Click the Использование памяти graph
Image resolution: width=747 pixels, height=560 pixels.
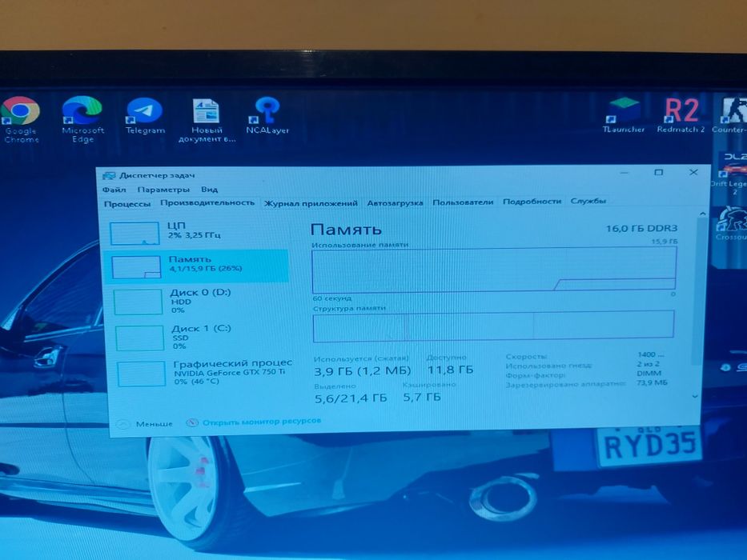[493, 270]
